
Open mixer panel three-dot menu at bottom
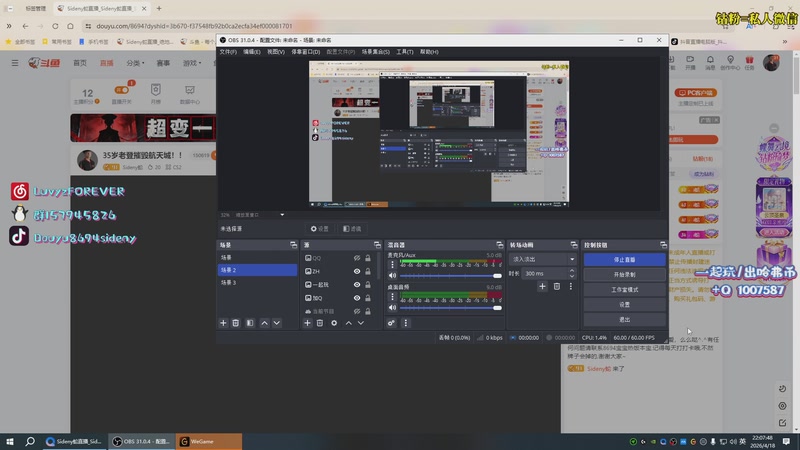pos(406,323)
